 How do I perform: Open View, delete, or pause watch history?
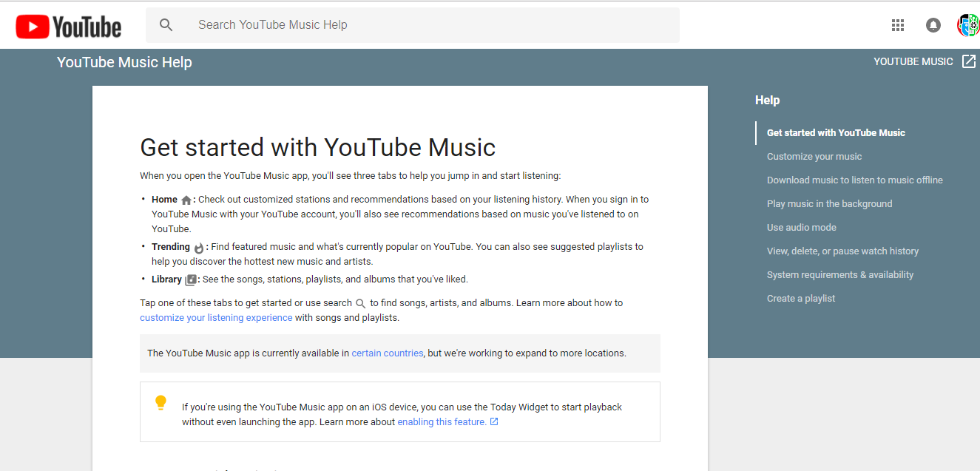tap(843, 251)
